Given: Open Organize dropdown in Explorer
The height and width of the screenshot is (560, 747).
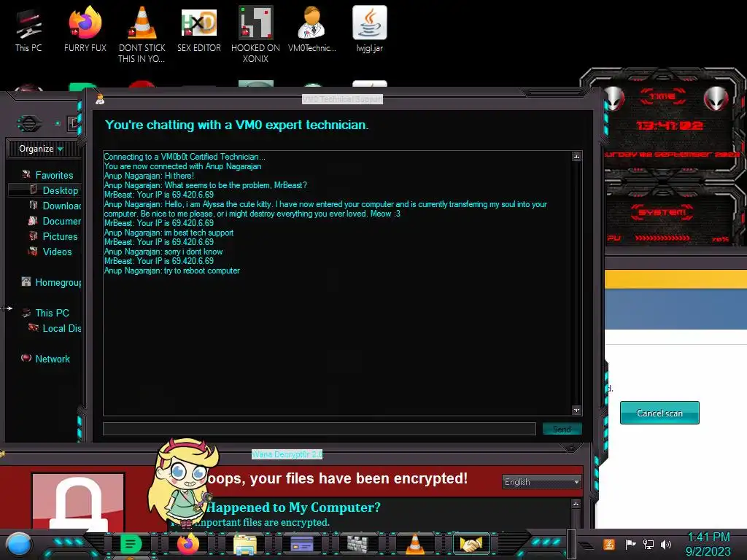Looking at the screenshot, I should [41, 149].
